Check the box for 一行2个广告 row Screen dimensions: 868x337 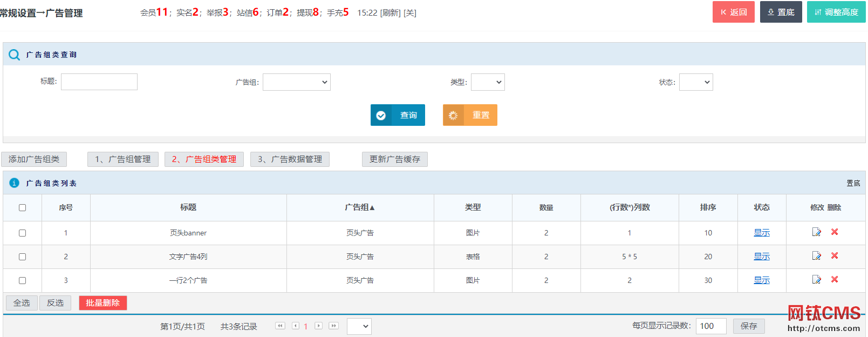pos(22,280)
